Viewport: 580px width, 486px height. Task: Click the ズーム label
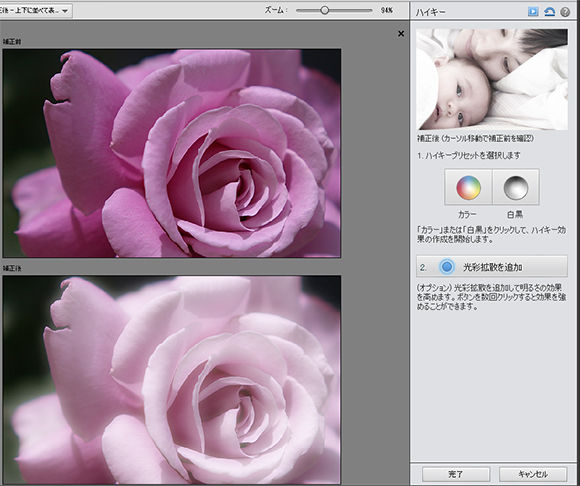pyautogui.click(x=276, y=10)
